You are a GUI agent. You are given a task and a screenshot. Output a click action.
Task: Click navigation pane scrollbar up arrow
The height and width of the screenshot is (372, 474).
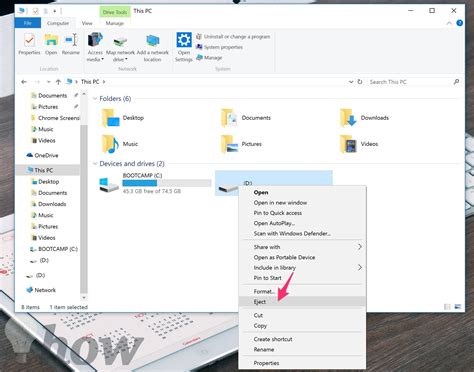[84, 95]
